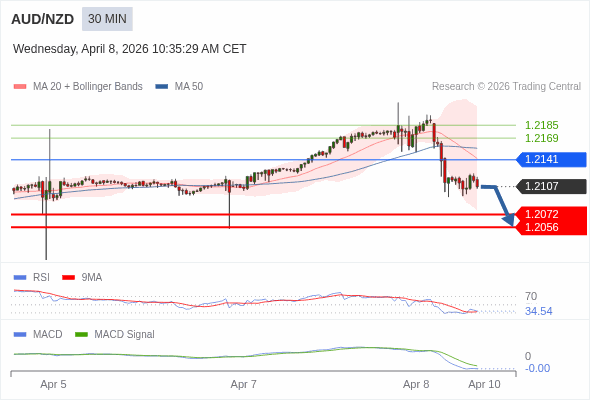
Task: Click the MACD value -0.00
Action: click(537, 368)
